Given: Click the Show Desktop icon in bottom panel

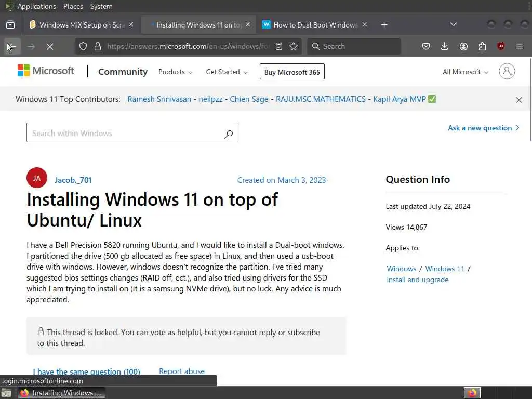Looking at the screenshot, I should 6,393.
